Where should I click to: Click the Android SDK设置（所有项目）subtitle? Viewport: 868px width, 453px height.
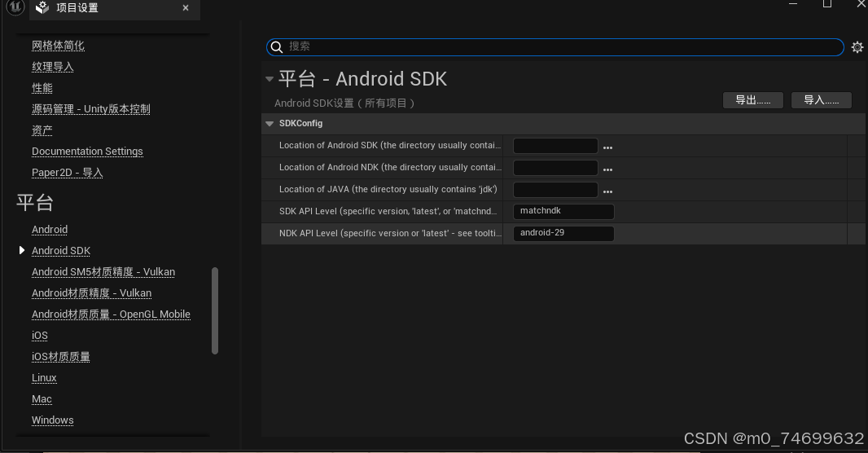344,103
